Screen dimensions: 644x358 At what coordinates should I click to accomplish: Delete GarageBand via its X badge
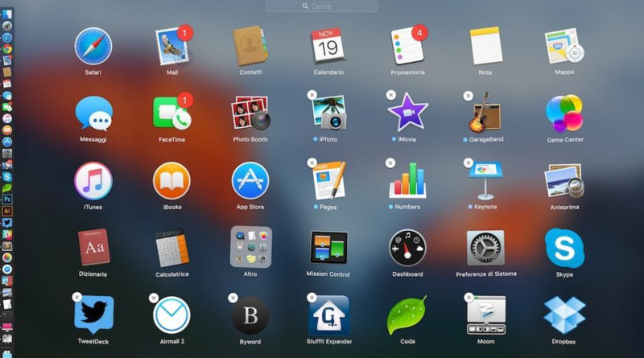tap(469, 96)
